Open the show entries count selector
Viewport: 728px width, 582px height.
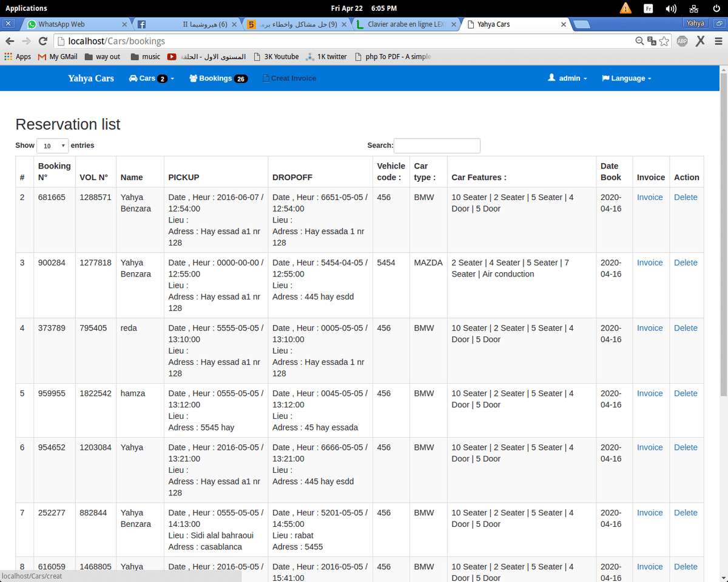[53, 146]
